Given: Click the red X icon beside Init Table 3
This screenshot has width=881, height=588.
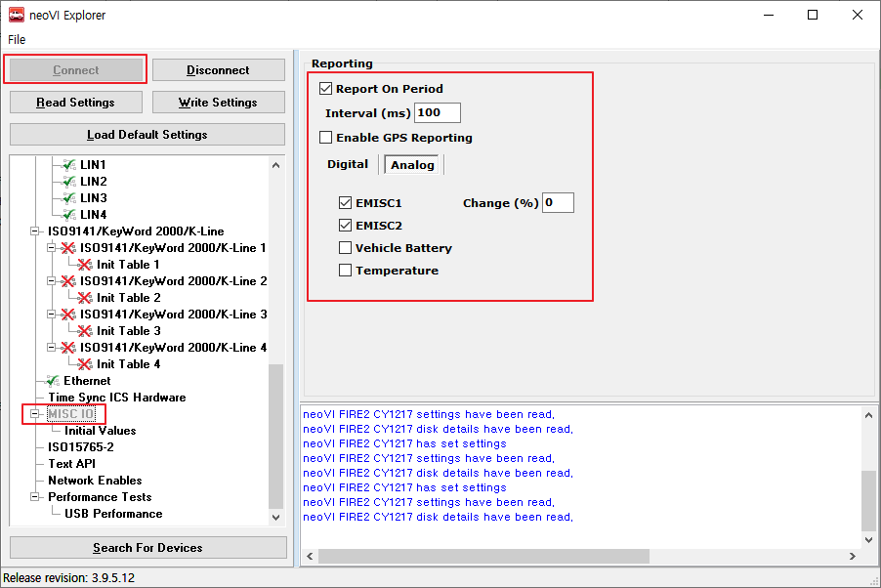Looking at the screenshot, I should (x=85, y=331).
